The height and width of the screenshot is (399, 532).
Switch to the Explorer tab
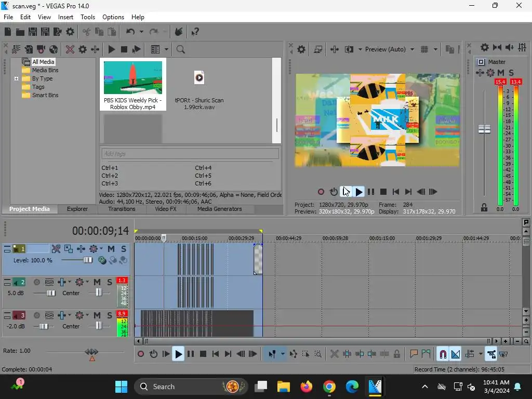[x=77, y=209]
